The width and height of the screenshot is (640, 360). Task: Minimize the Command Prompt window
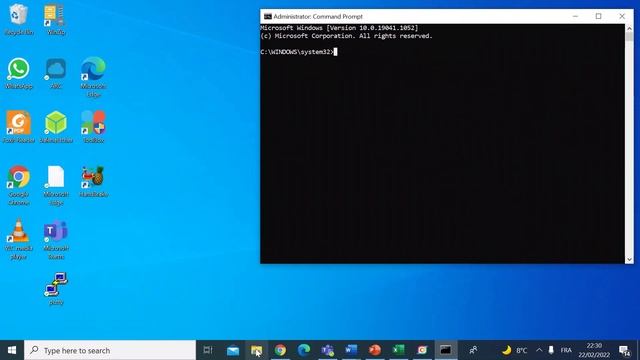pos(575,16)
